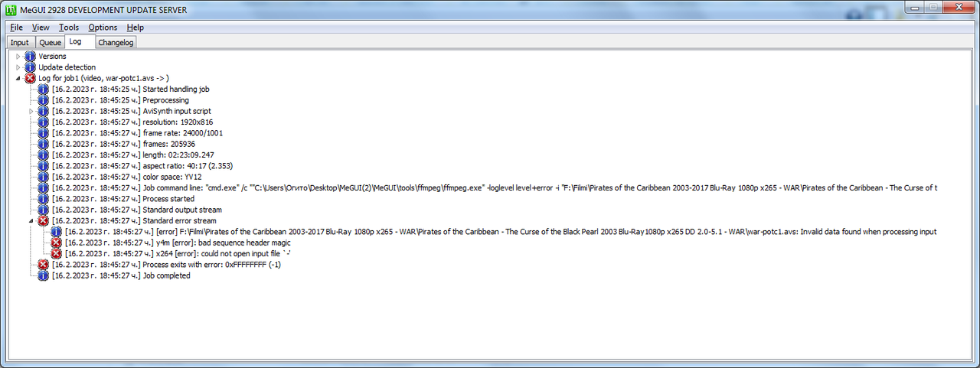
Task: Switch to the Input tab
Action: (20, 43)
